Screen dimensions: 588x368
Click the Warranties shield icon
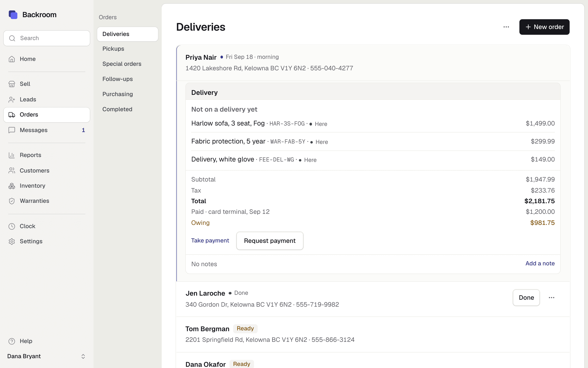coord(12,201)
